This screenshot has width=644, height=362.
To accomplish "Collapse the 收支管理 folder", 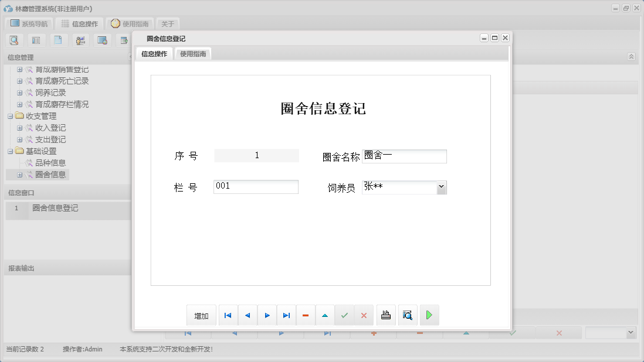I will [x=11, y=116].
